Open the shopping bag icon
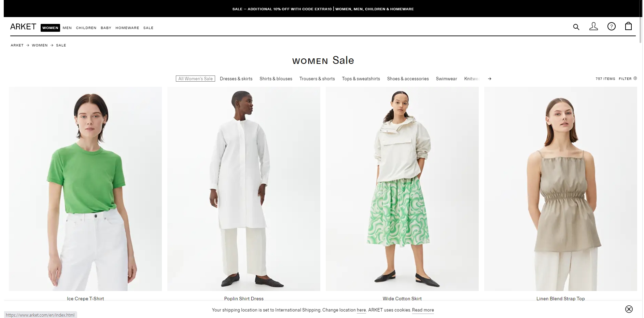This screenshot has height=318, width=644. click(x=628, y=26)
